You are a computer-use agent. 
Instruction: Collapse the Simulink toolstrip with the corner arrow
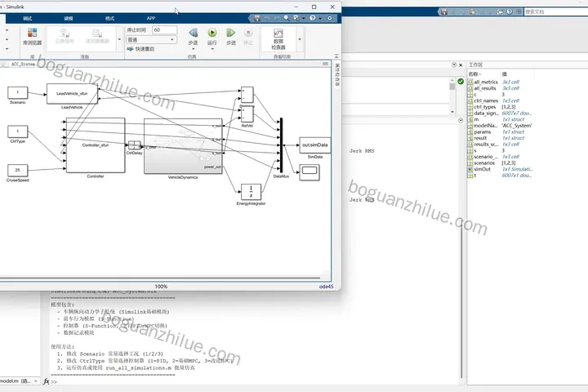(336, 56)
